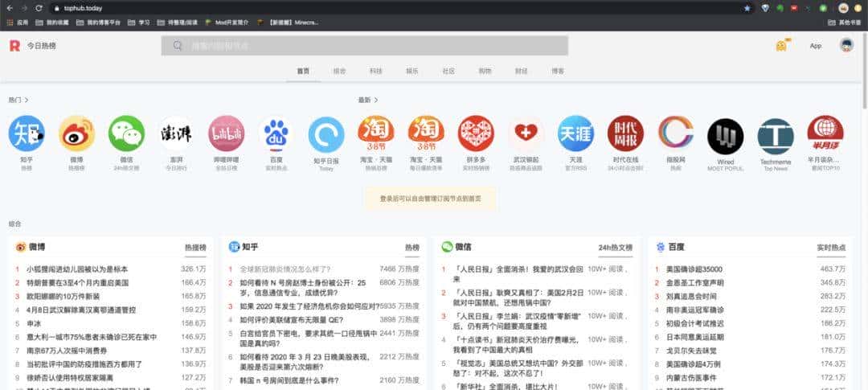Click the 微信 card header icon
This screenshot has height=390, width=868.
coord(448,247)
